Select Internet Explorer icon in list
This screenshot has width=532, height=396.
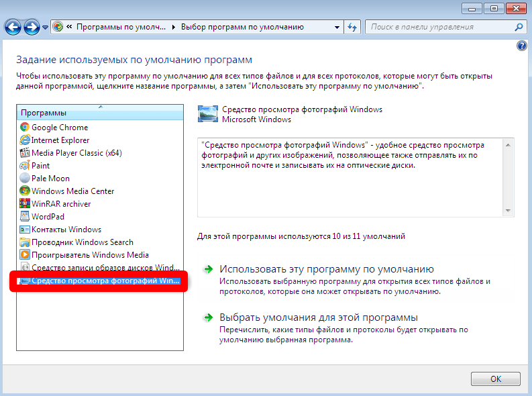(24, 140)
